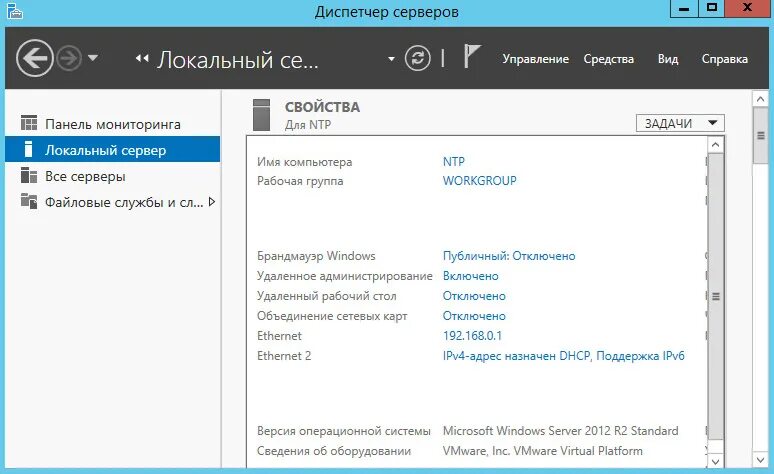Click the NTP computer name link
Image resolution: width=774 pixels, height=474 pixels.
(453, 161)
